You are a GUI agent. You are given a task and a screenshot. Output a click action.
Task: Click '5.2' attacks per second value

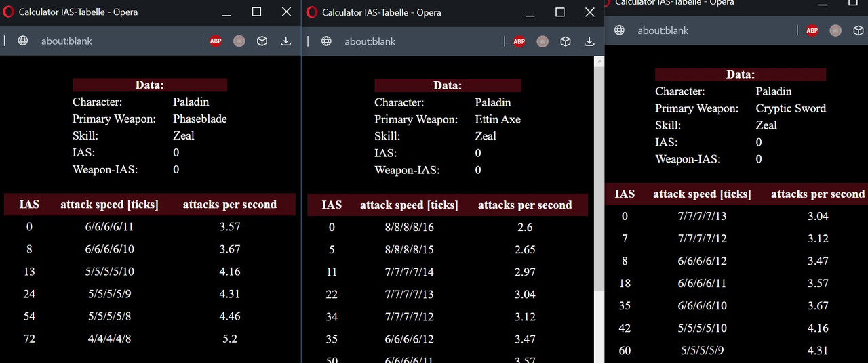point(230,339)
